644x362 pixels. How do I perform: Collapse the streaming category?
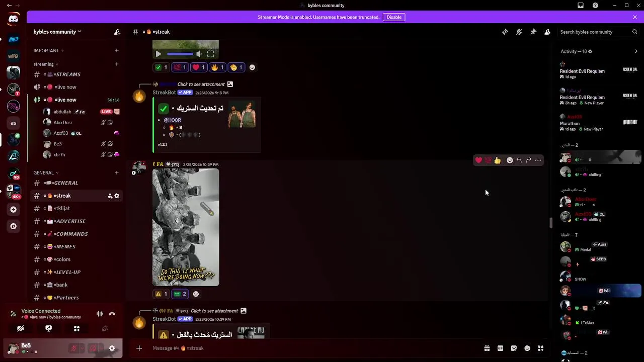(x=46, y=64)
